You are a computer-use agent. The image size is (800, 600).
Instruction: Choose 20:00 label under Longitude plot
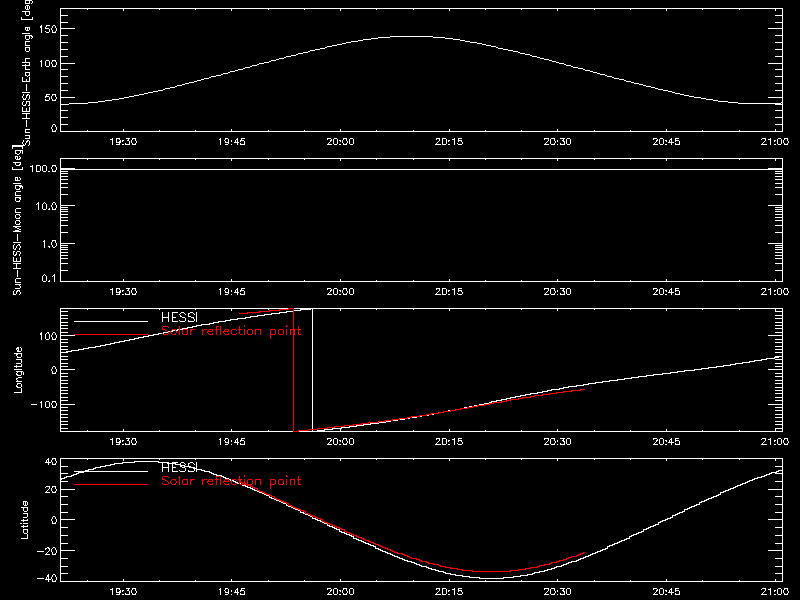point(340,442)
